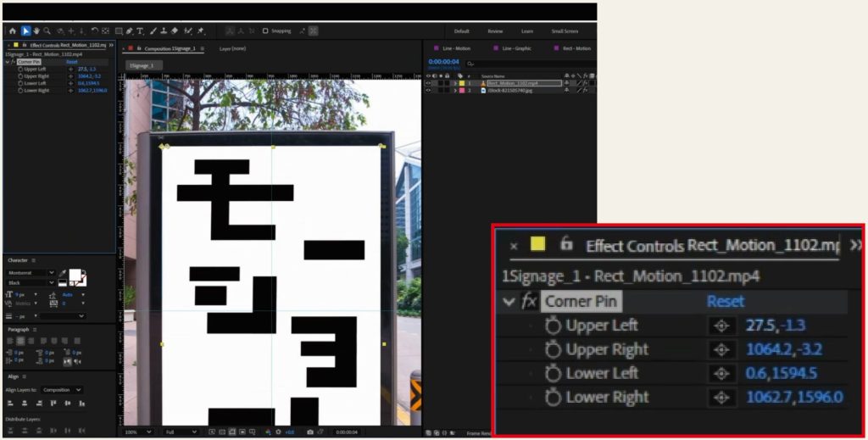Select the Clone Stamp tool
868x440 pixels.
(x=163, y=31)
